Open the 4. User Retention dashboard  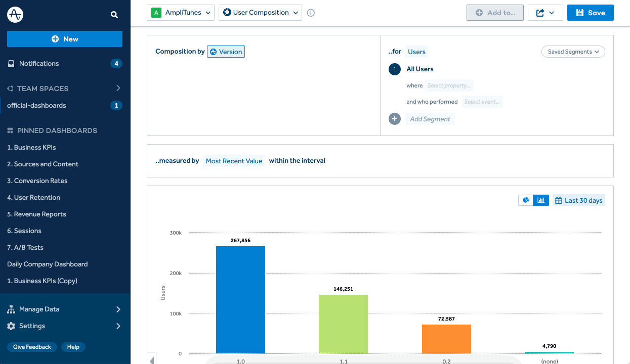33,198
